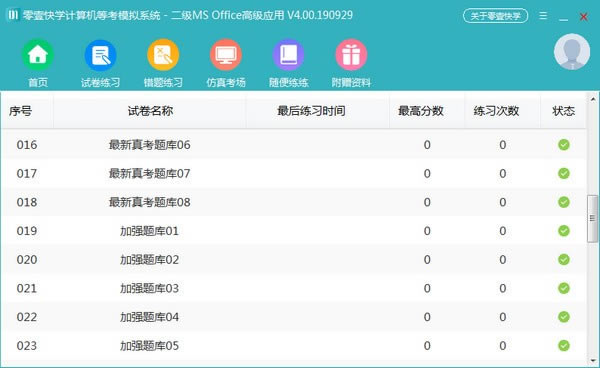Screen dimensions: 600x368
Task: Open the 试卷练习 icon
Action: point(100,55)
